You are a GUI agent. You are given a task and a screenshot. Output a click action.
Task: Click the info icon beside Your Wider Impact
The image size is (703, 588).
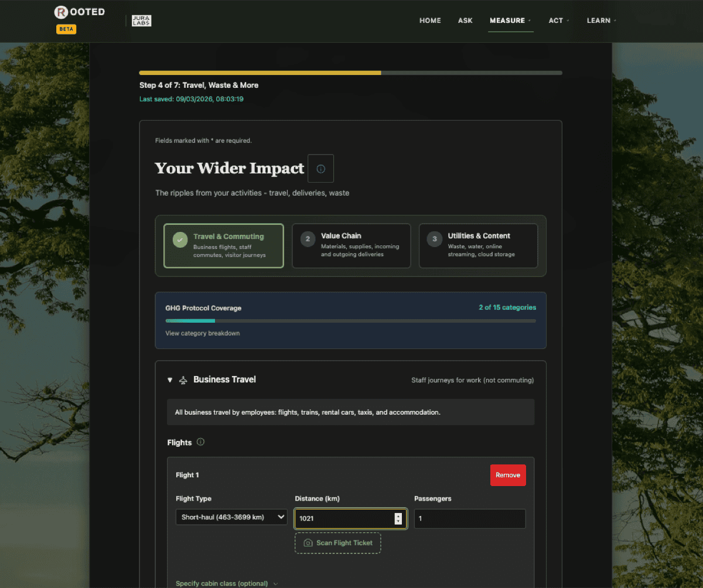pyautogui.click(x=320, y=168)
